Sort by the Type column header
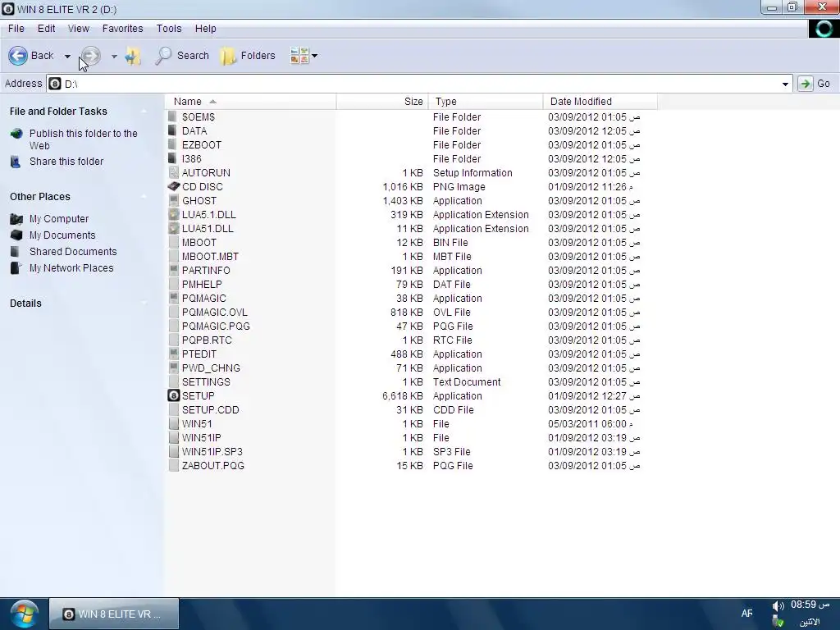This screenshot has height=630, width=840. 486,101
